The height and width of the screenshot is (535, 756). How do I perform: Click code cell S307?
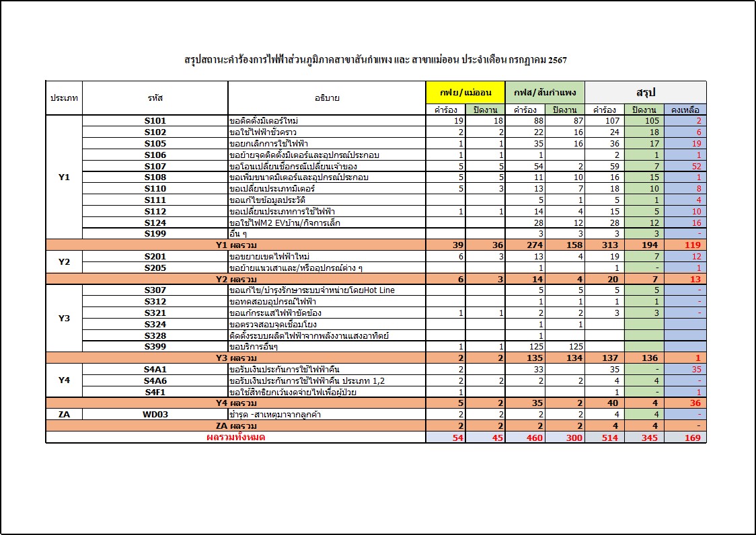tap(155, 290)
